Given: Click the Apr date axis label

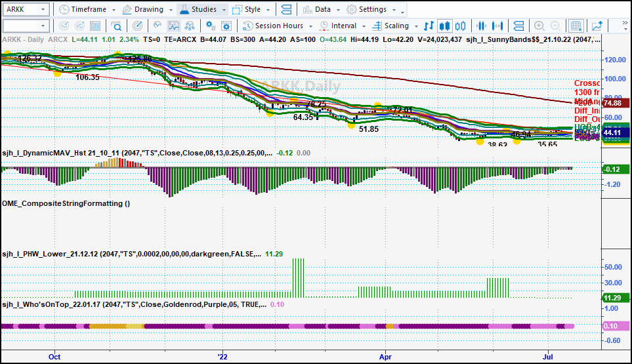Looking at the screenshot, I should [385, 357].
